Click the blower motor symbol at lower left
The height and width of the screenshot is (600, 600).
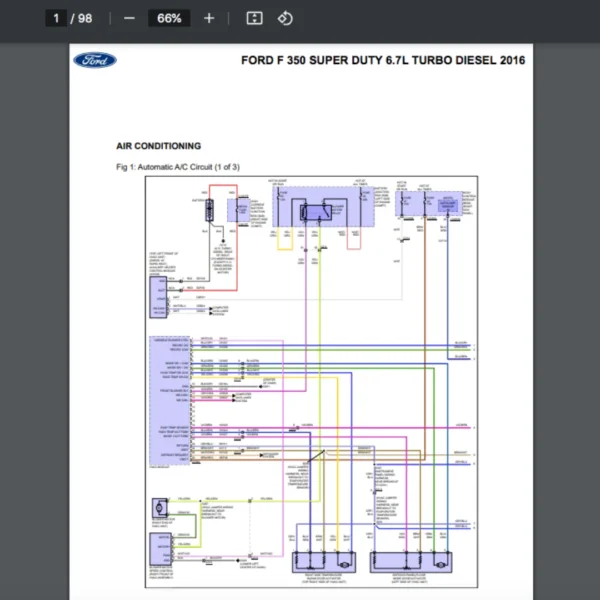point(160,508)
